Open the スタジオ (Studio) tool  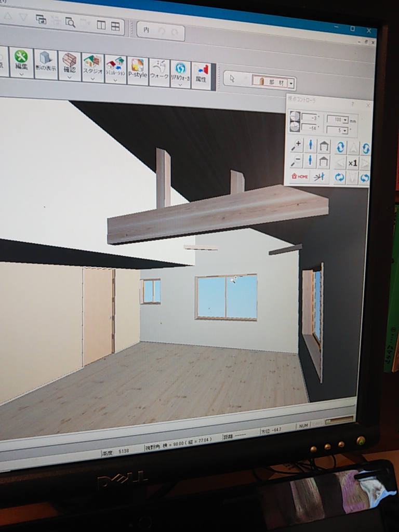tap(92, 66)
